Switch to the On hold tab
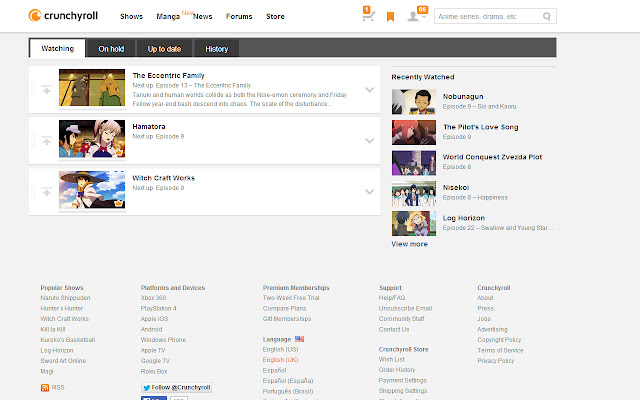 click(111, 49)
